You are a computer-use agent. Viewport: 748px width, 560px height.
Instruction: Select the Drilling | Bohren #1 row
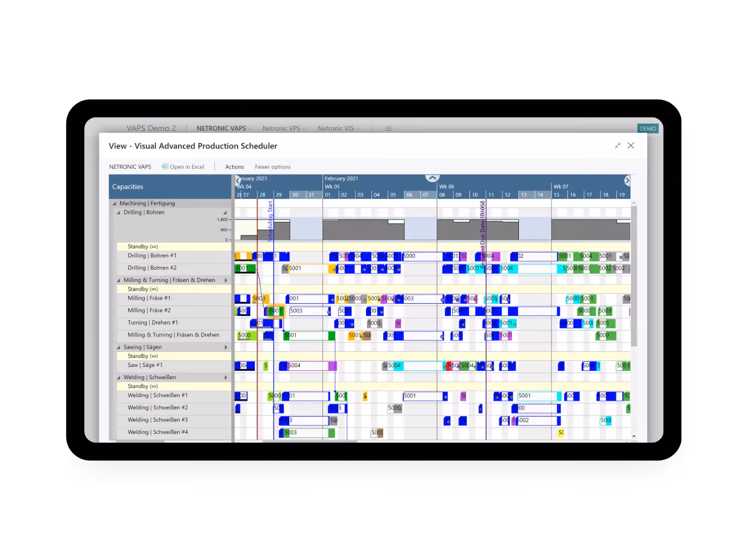click(174, 256)
